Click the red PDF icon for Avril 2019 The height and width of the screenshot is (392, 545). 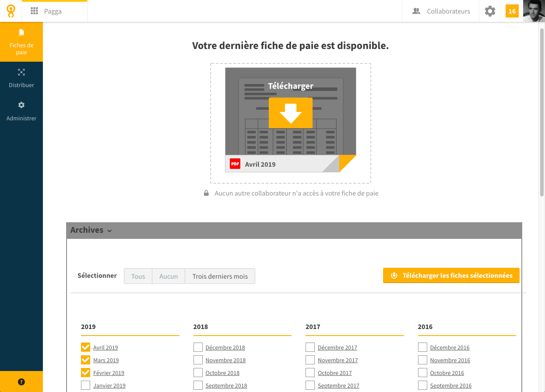(235, 164)
